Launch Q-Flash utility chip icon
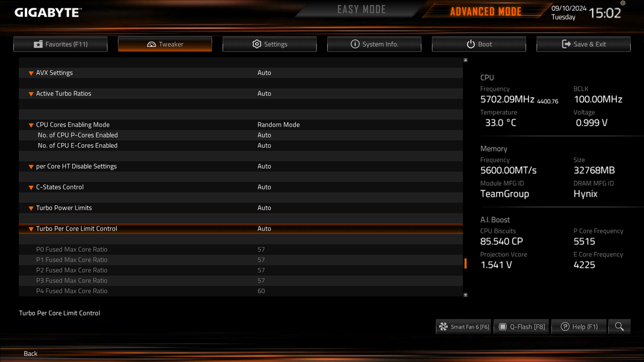 pyautogui.click(x=502, y=327)
